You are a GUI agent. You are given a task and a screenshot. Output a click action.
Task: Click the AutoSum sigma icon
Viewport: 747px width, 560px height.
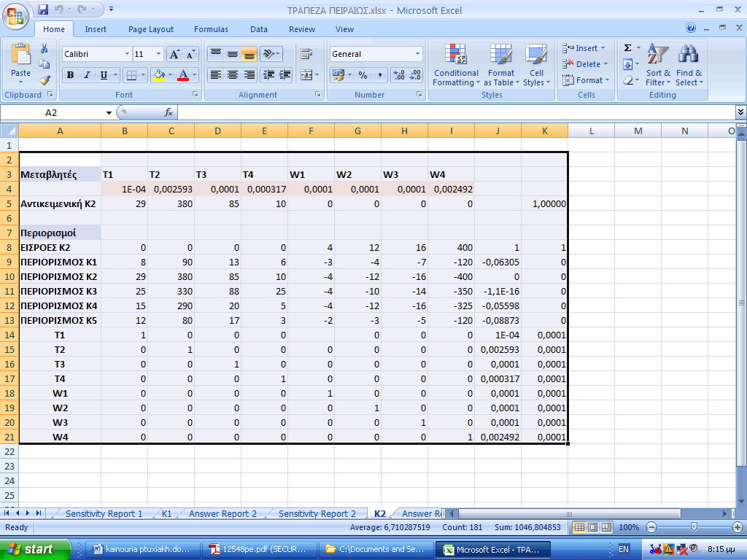pos(628,48)
